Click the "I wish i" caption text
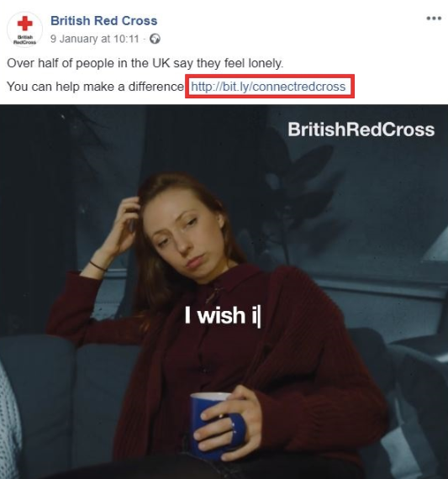The width and height of the screenshot is (448, 479). point(221,315)
